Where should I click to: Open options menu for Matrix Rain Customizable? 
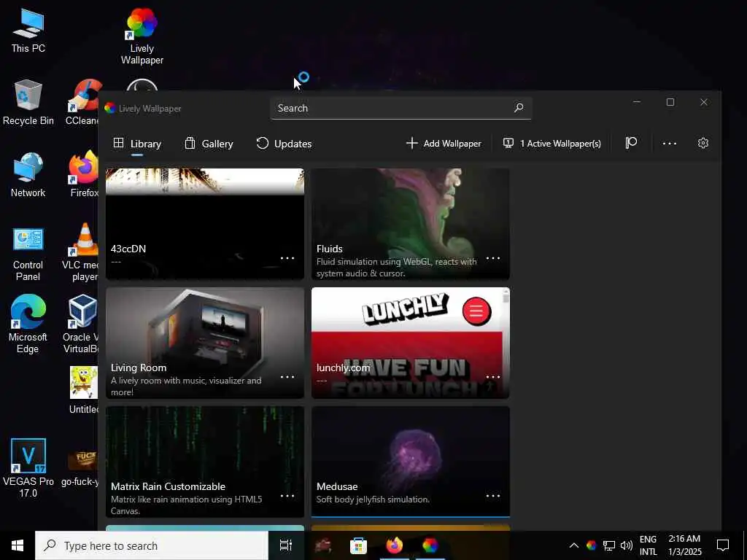click(287, 496)
